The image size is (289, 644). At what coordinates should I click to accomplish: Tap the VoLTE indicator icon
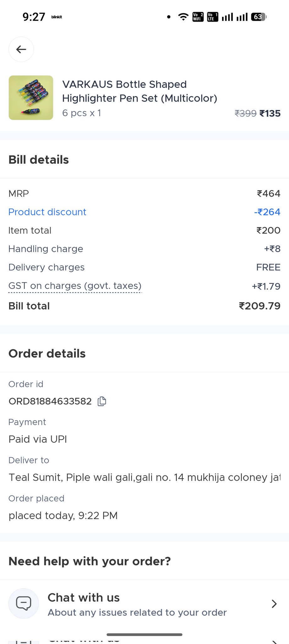coord(212,17)
